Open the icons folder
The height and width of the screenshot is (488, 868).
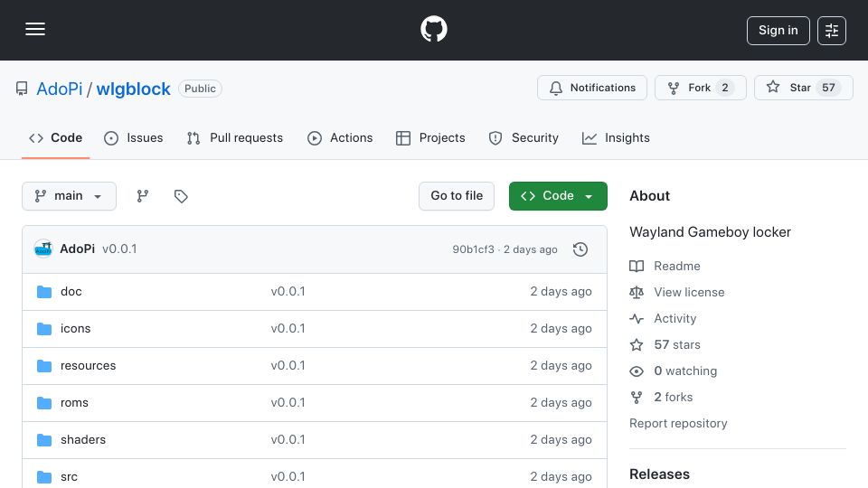point(75,329)
